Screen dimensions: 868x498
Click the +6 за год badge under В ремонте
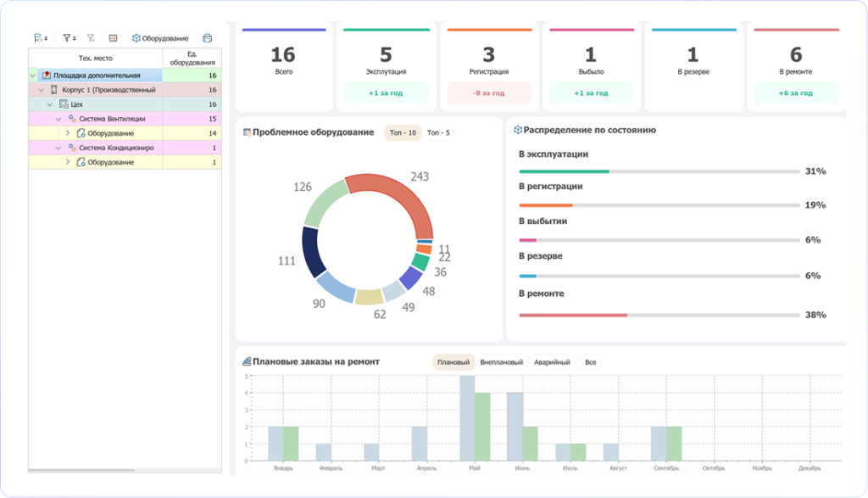(795, 93)
